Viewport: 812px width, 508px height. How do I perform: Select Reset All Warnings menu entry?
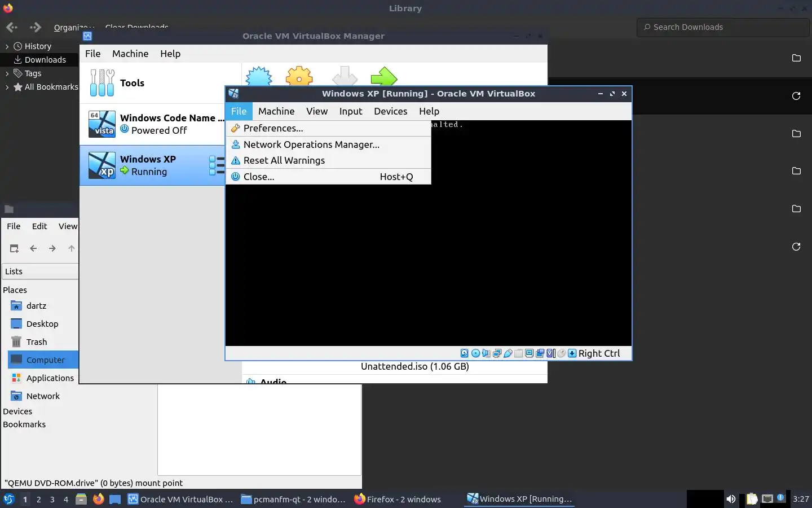coord(328,160)
